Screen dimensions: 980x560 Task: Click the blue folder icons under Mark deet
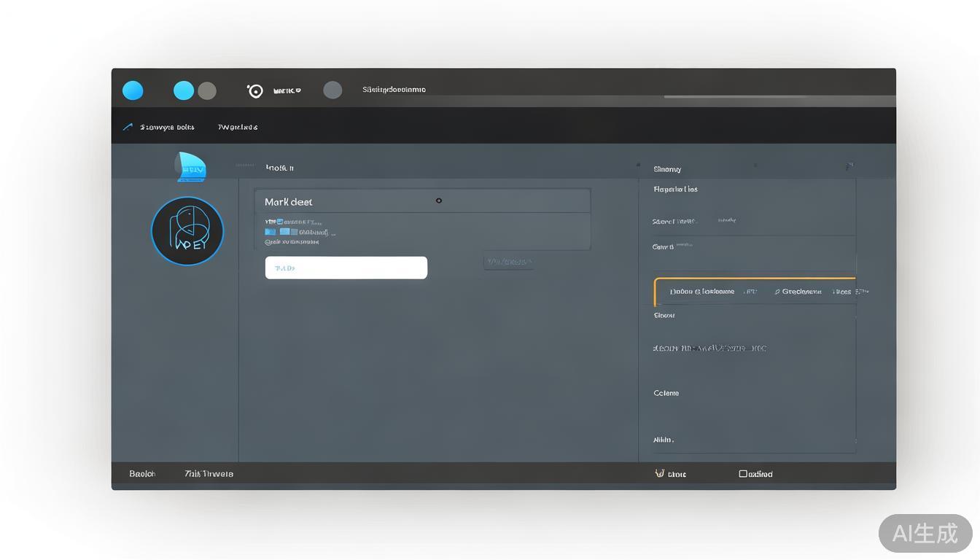click(281, 232)
